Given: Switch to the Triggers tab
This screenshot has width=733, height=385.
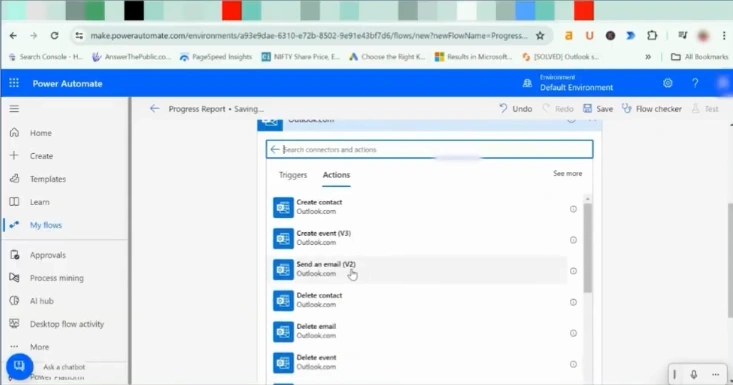Looking at the screenshot, I should [x=293, y=175].
